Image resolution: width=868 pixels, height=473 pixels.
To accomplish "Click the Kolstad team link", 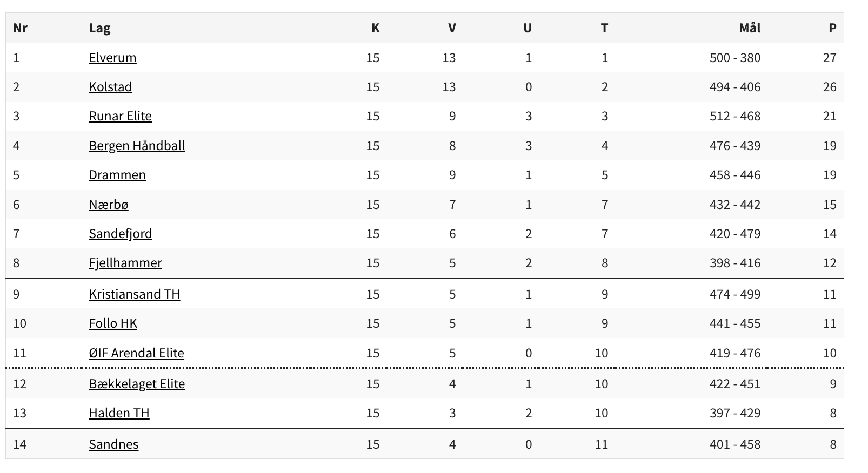I will 110,87.
